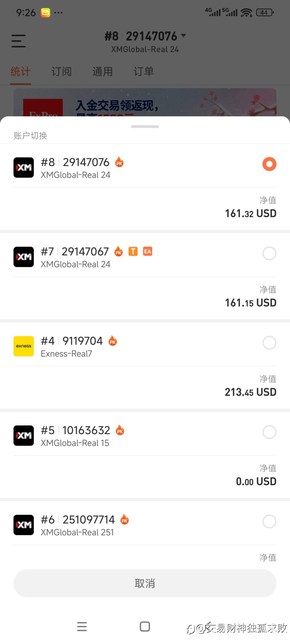Select radio button for account #7 29147067

tap(269, 253)
